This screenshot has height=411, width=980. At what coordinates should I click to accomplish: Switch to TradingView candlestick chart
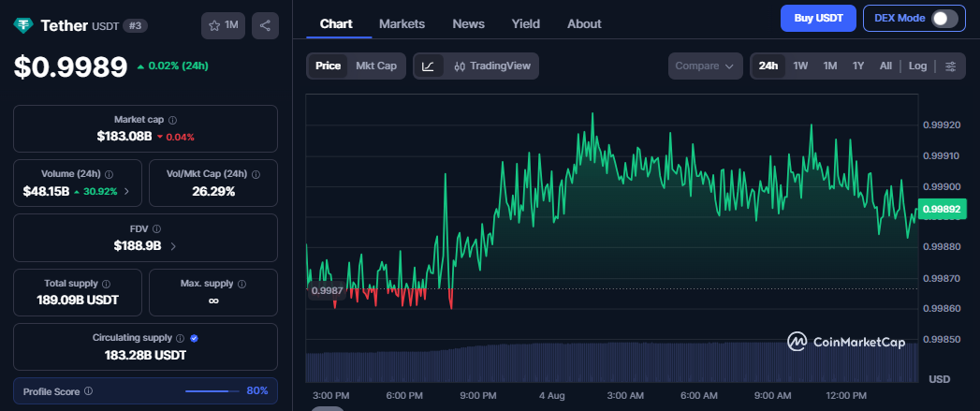(x=492, y=66)
